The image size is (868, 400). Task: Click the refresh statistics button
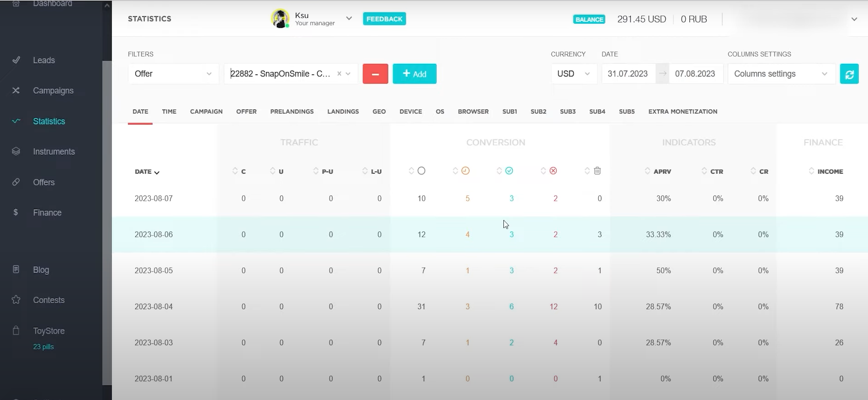tap(849, 74)
